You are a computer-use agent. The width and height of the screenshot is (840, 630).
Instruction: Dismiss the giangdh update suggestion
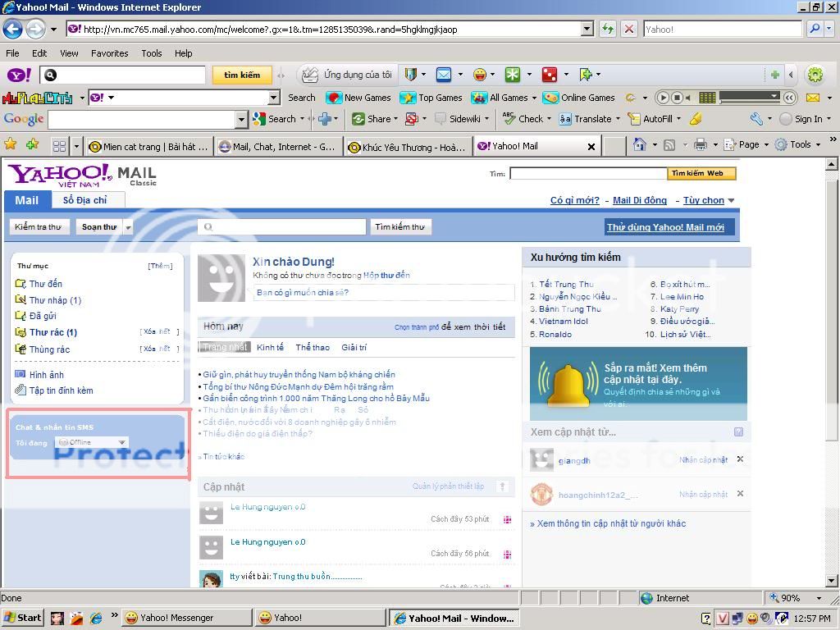tap(740, 459)
